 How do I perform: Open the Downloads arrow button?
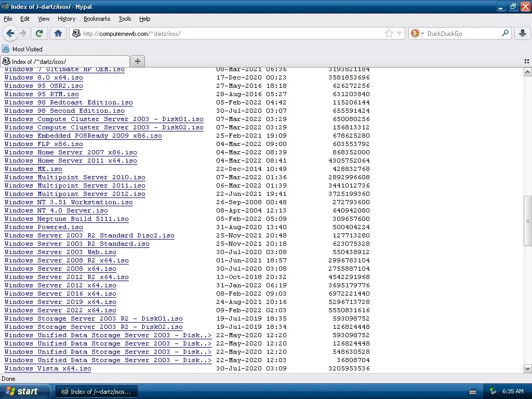point(523,33)
